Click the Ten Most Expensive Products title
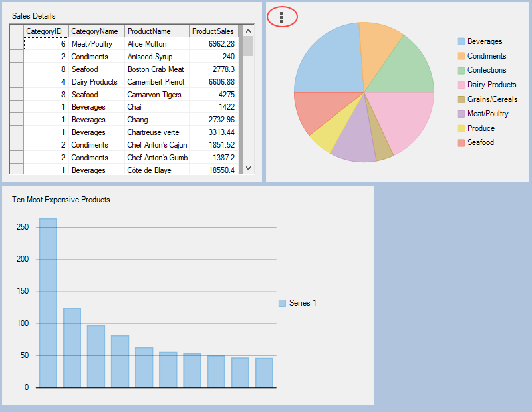Image resolution: width=532 pixels, height=412 pixels. 61,200
